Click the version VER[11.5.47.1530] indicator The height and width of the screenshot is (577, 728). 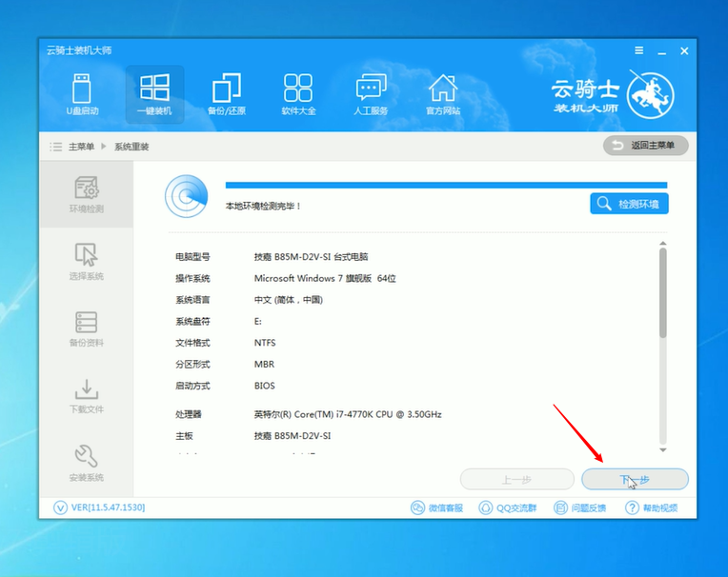click(99, 507)
